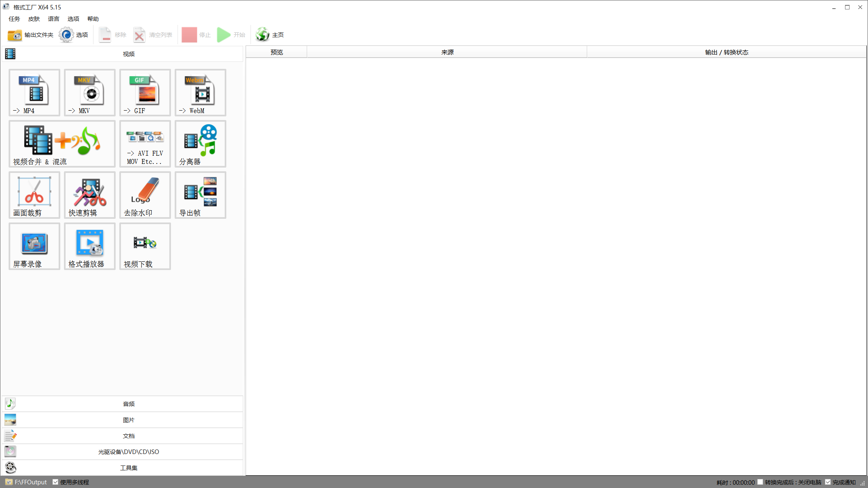The image size is (868, 488).
Task: Open the 去除水印 watermark remover
Action: tap(145, 195)
